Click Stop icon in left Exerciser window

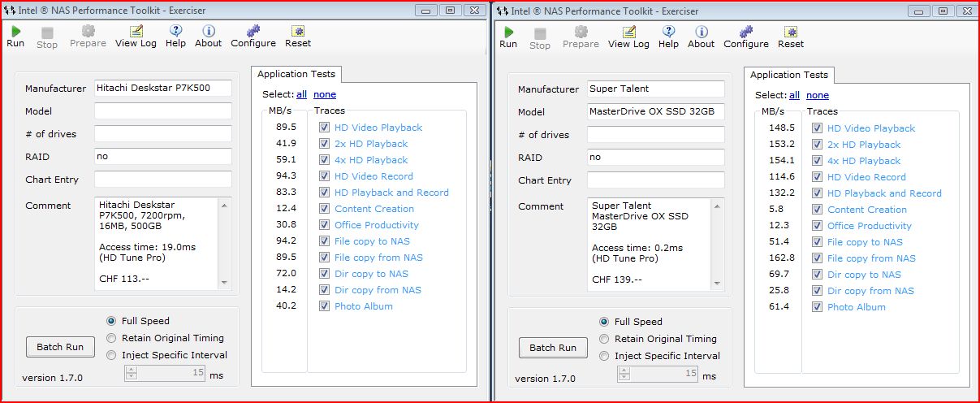[47, 32]
